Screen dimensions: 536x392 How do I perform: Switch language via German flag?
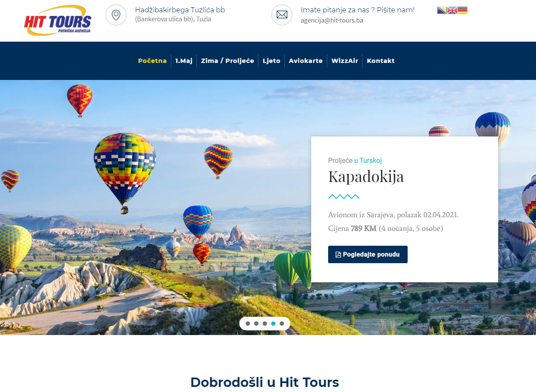point(462,11)
